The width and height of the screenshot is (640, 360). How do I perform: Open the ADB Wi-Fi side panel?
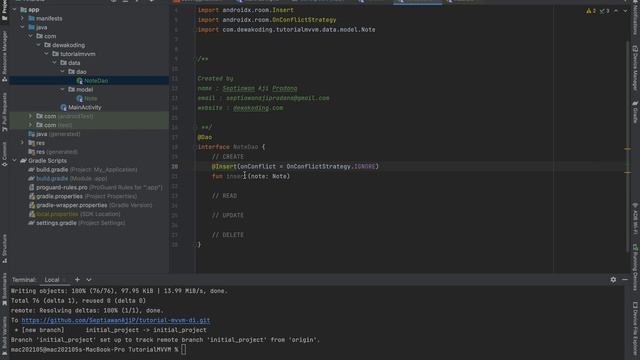click(635, 218)
